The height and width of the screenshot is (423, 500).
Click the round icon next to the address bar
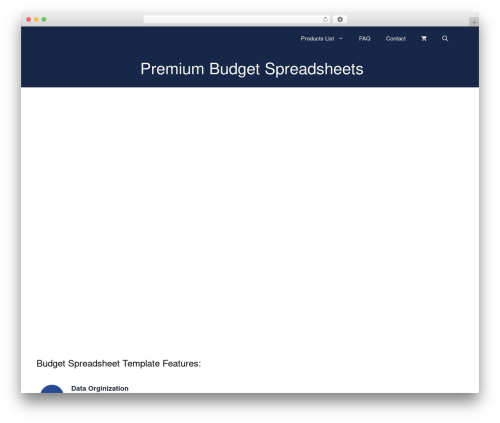340,20
